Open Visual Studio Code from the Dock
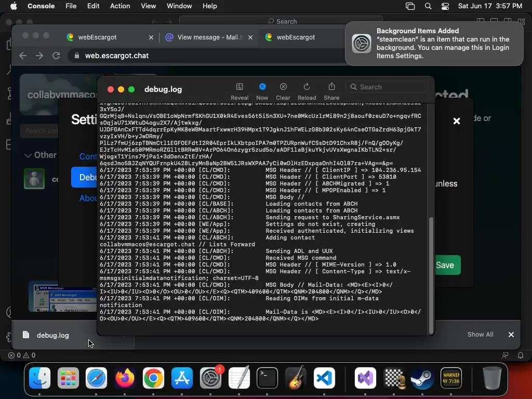The height and width of the screenshot is (399, 532). pos(324,378)
